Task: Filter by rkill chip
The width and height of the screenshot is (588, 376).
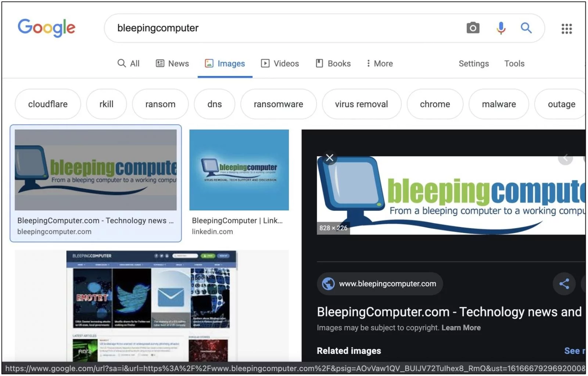Action: tap(107, 104)
